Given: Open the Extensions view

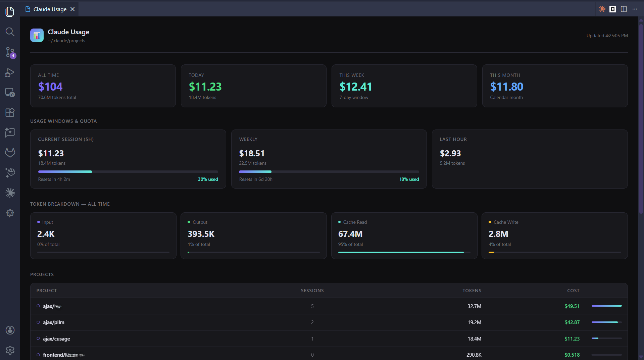Looking at the screenshot, I should click(10, 113).
